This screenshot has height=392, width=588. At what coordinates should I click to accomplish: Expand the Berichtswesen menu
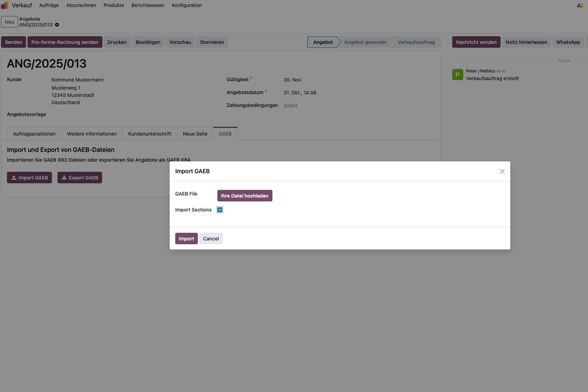point(148,5)
